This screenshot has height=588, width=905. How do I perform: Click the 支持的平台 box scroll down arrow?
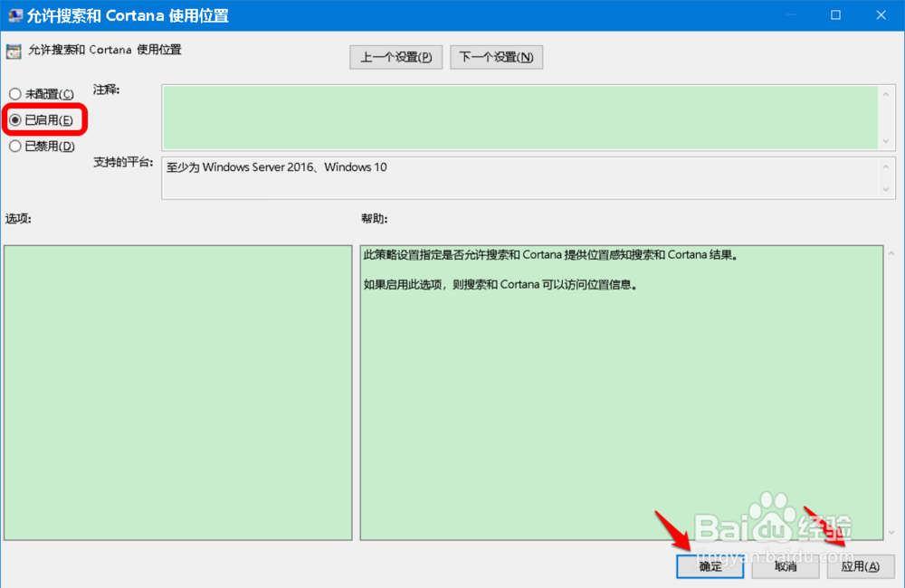[886, 189]
